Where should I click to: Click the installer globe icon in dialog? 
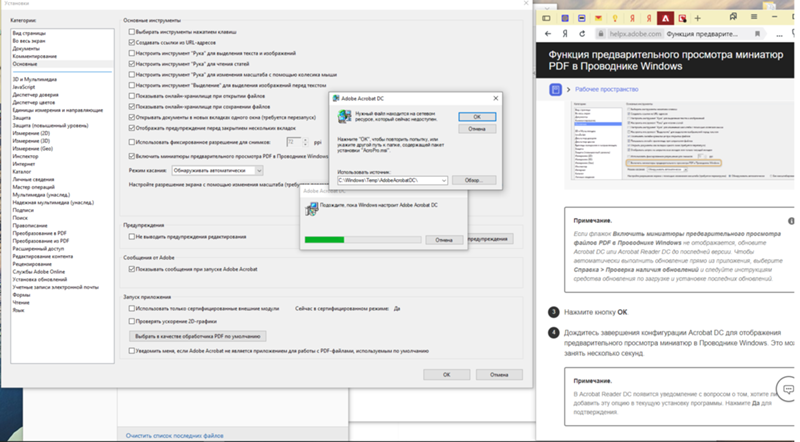tap(344, 117)
